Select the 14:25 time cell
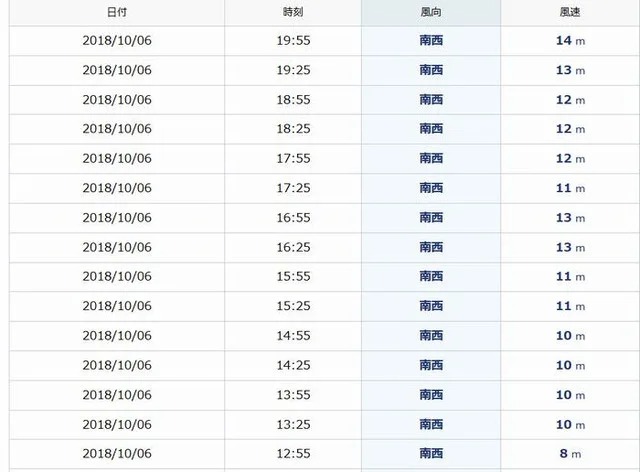The image size is (640, 472). (x=293, y=365)
